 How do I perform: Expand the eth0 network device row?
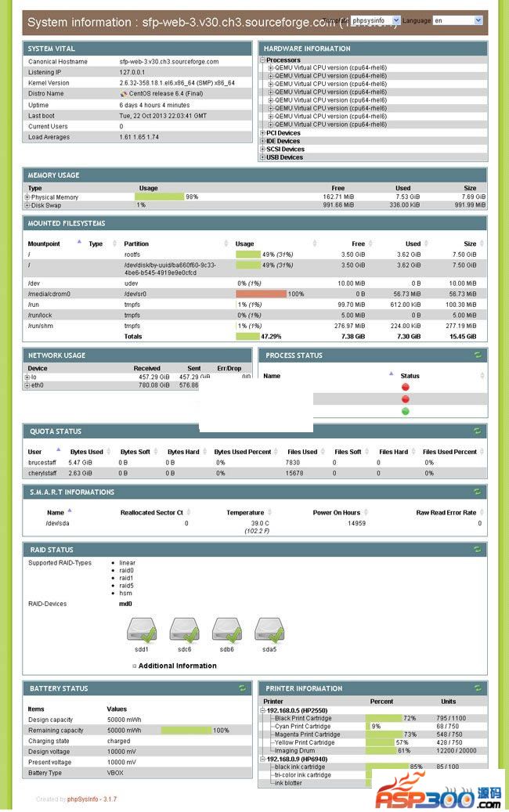(x=27, y=385)
